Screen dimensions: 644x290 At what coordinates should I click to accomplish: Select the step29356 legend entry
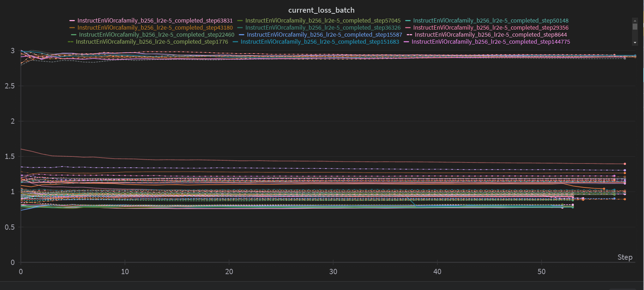pos(490,28)
